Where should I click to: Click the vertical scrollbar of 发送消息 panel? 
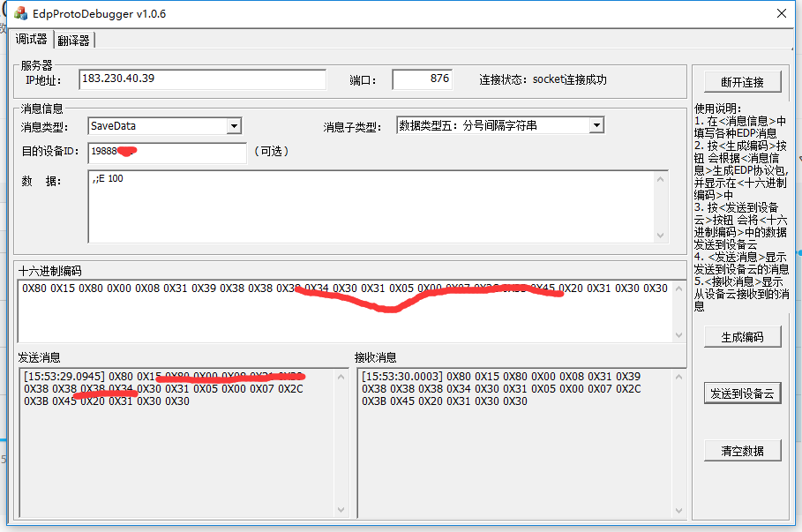pos(341,441)
